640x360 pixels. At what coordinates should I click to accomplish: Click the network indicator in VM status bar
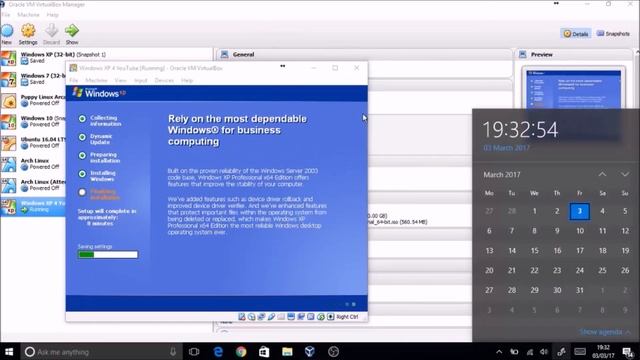[261, 317]
